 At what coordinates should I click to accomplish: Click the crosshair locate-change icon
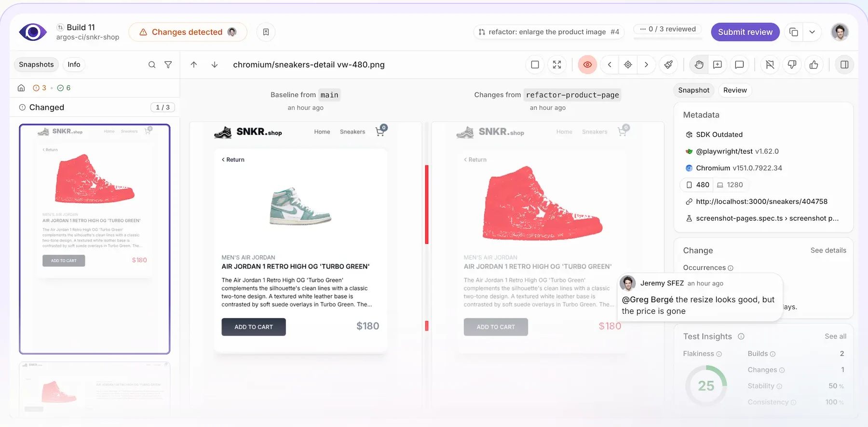628,65
